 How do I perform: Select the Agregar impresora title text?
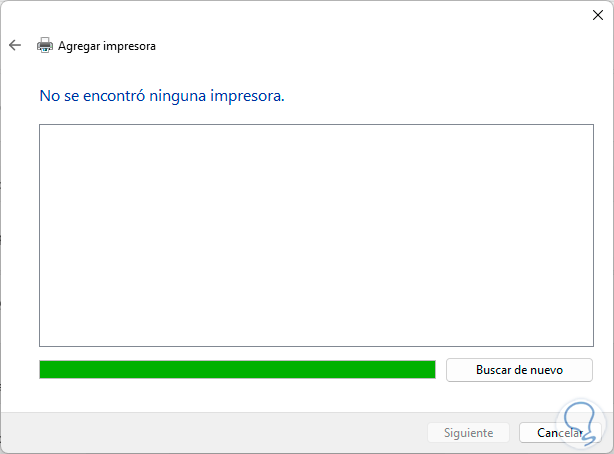pyautogui.click(x=107, y=46)
